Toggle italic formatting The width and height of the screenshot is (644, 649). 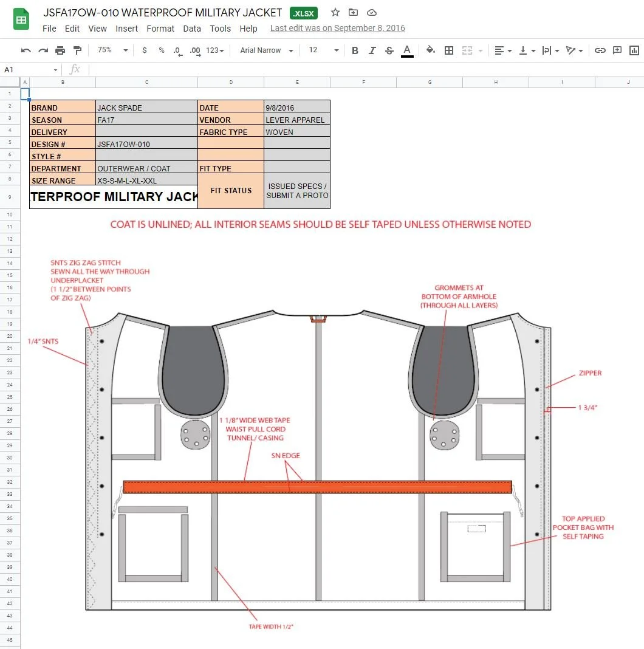click(372, 50)
